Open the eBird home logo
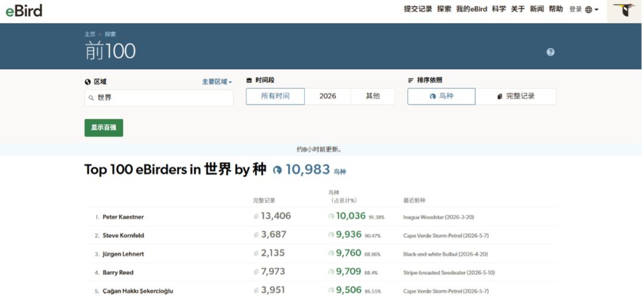The image size is (644, 301). point(24,10)
